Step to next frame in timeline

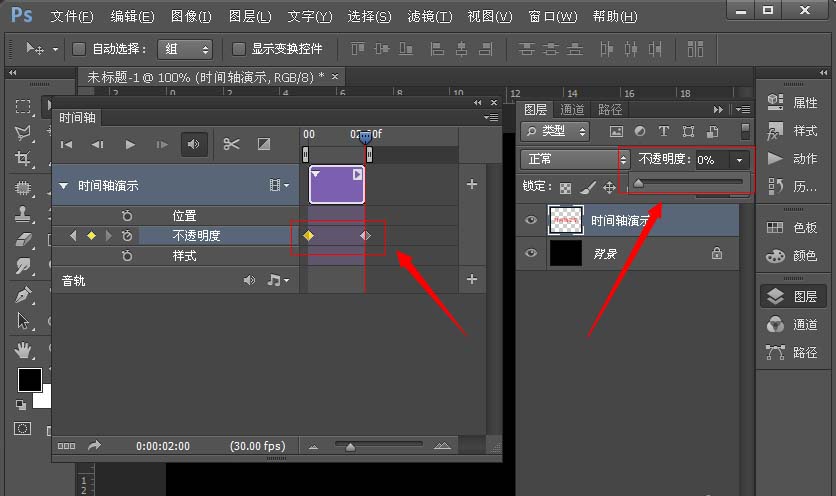tap(162, 145)
